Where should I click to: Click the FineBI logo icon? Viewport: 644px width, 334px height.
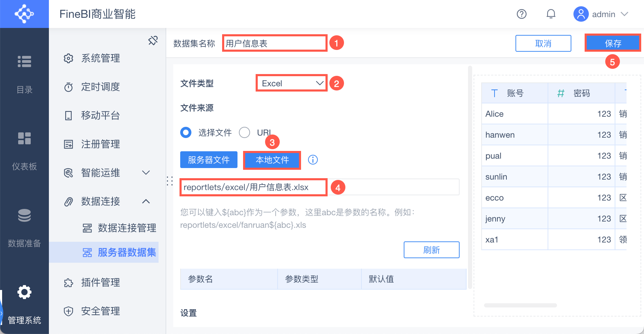coord(24,14)
